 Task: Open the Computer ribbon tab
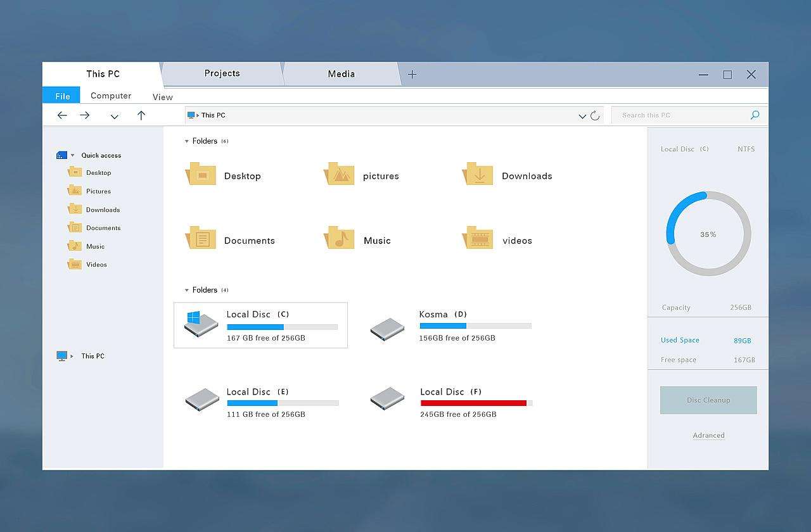pos(111,96)
